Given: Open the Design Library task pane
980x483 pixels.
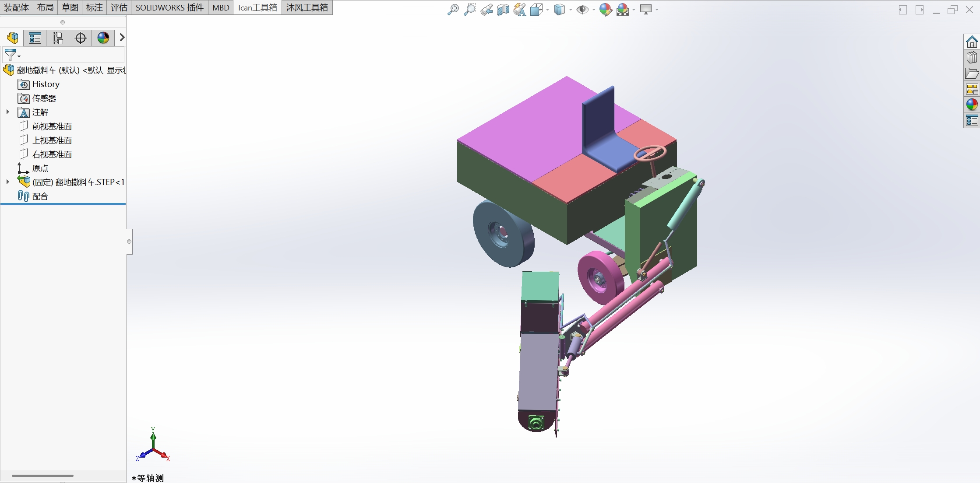Looking at the screenshot, I should tap(972, 58).
